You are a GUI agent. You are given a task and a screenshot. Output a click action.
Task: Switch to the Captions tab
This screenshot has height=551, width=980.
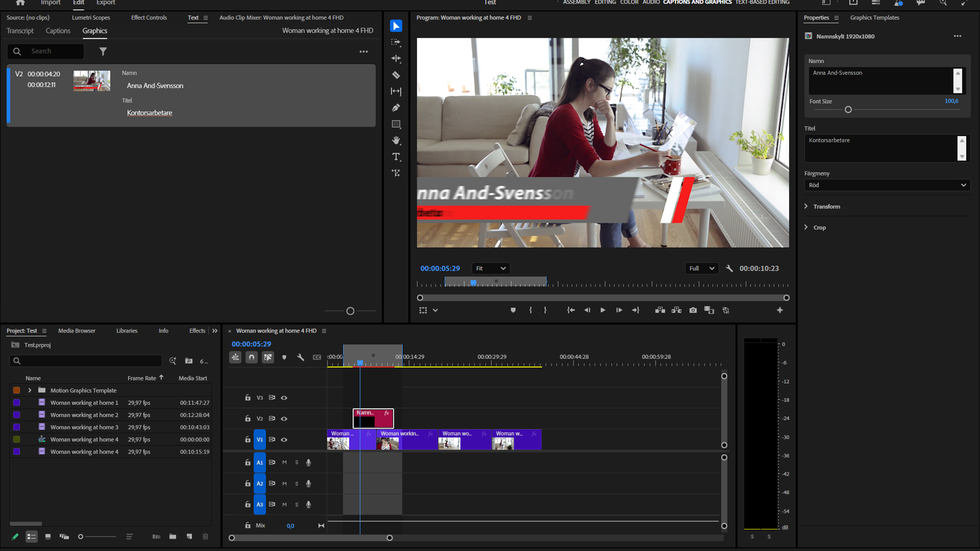[58, 31]
